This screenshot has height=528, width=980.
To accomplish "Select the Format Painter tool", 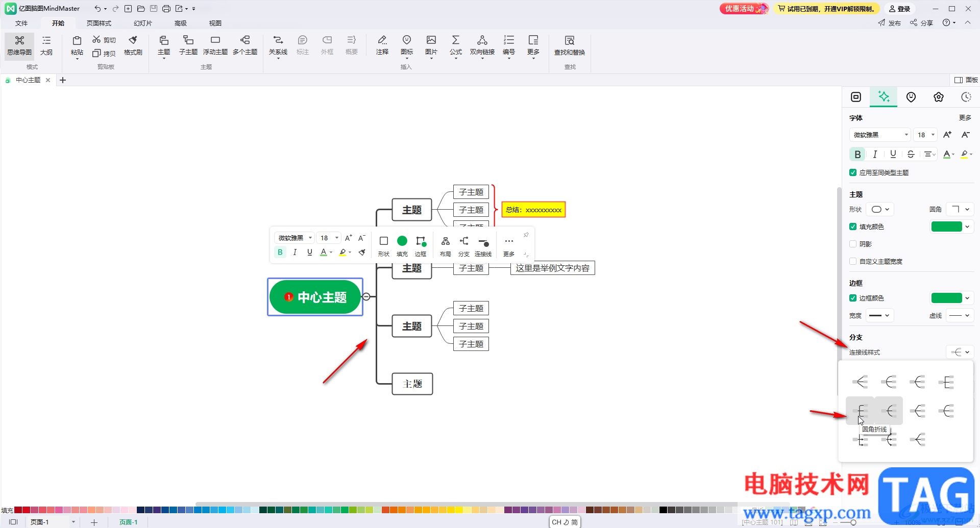I will pos(133,45).
